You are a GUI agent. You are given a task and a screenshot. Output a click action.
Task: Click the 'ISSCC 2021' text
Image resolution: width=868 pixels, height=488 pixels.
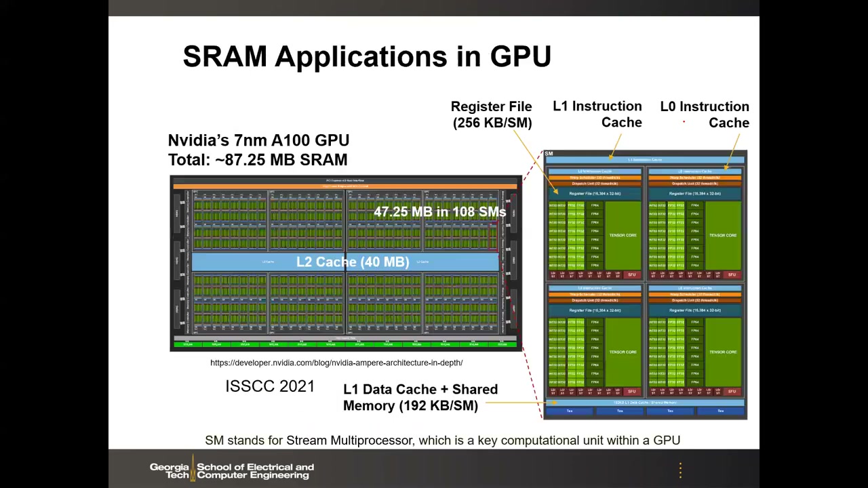point(270,386)
